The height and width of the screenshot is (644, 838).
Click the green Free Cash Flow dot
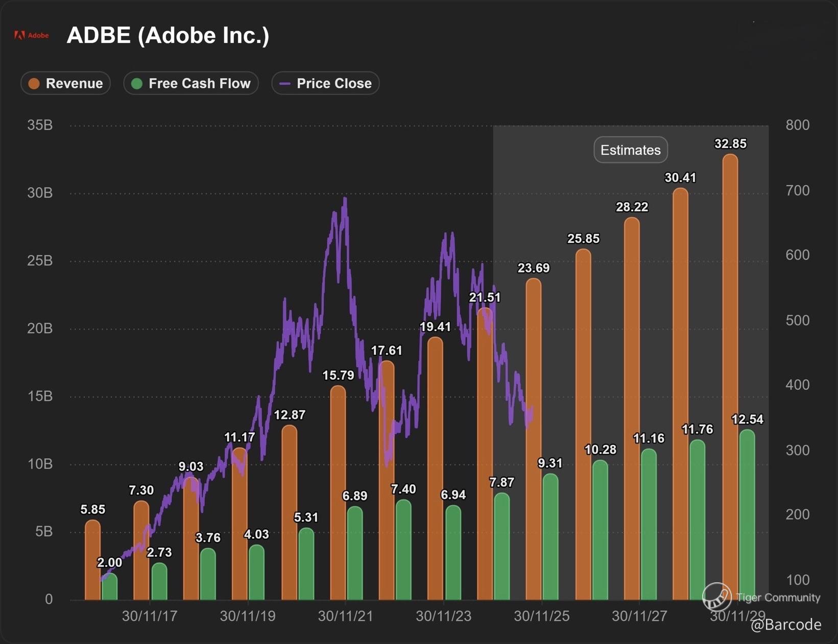point(137,84)
